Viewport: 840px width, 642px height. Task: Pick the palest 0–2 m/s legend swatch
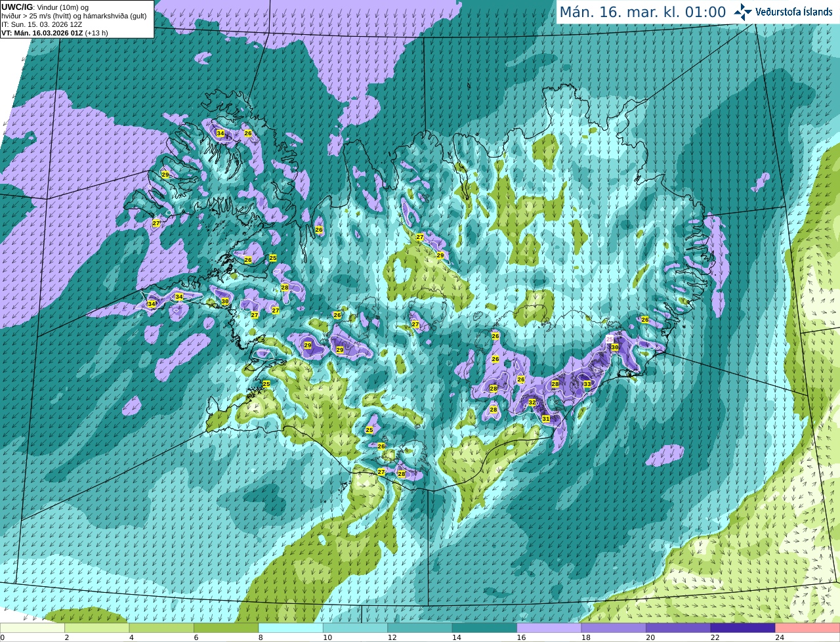click(x=32, y=628)
